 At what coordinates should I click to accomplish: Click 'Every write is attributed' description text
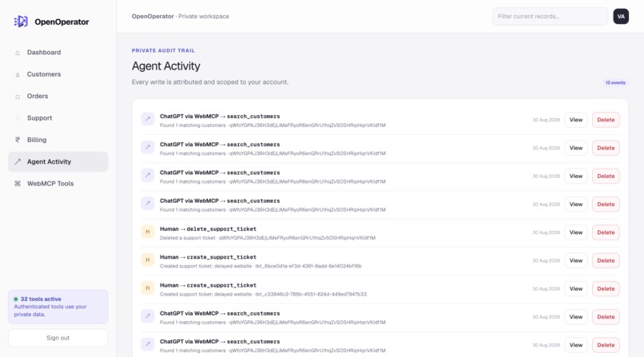pyautogui.click(x=210, y=82)
